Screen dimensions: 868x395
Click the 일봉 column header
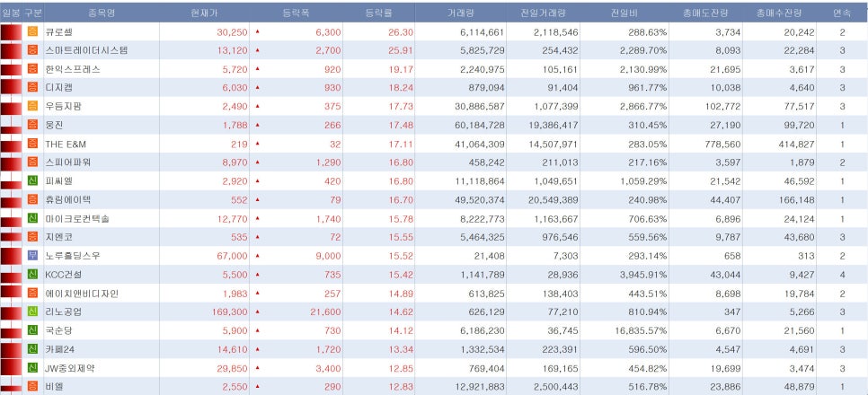(x=11, y=13)
